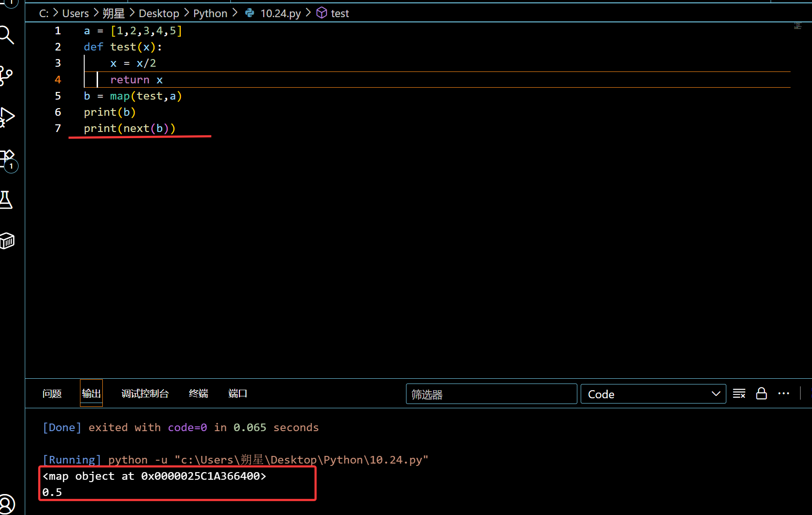Switch to the 问题 tab
Image resolution: width=812 pixels, height=515 pixels.
pyautogui.click(x=52, y=394)
